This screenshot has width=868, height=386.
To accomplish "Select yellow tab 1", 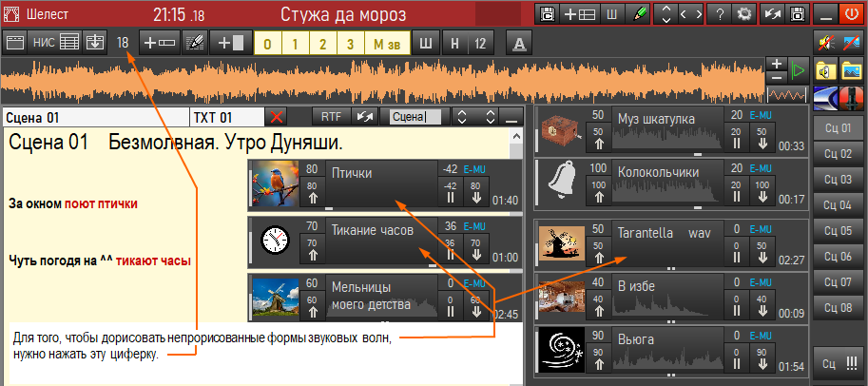I will point(295,43).
